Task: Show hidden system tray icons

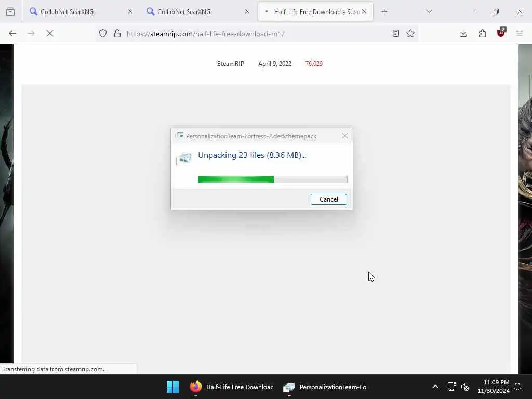Action: point(435,387)
